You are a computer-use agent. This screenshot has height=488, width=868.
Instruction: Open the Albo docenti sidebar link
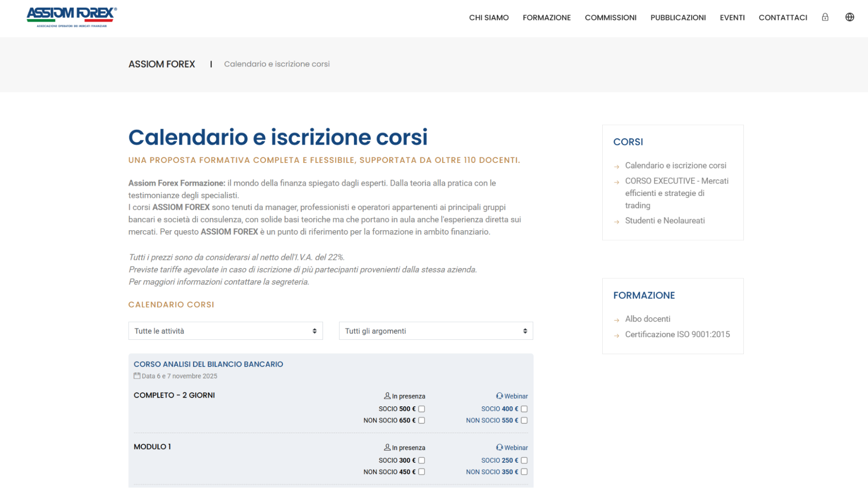647,319
